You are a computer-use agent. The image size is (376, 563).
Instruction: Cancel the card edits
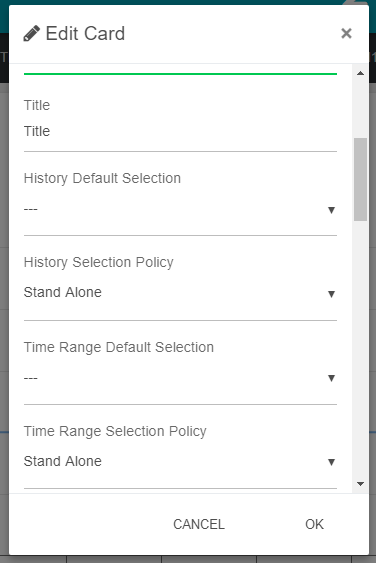pos(199,524)
